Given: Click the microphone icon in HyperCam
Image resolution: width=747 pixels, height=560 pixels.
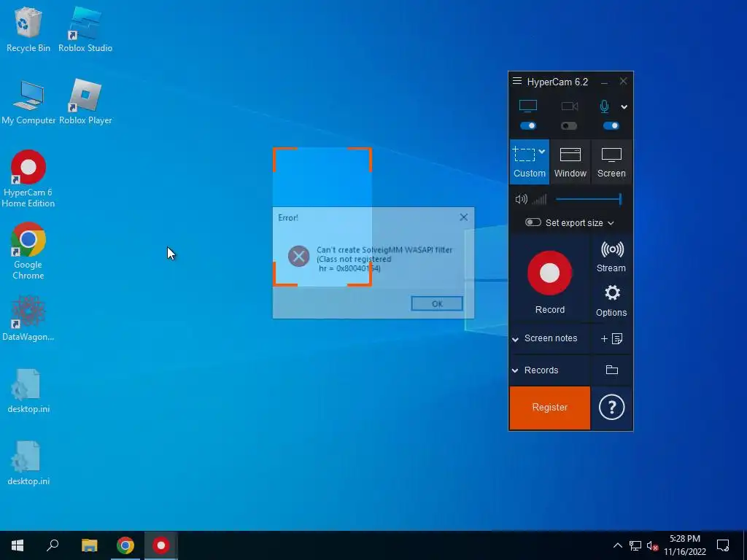Looking at the screenshot, I should click(604, 106).
